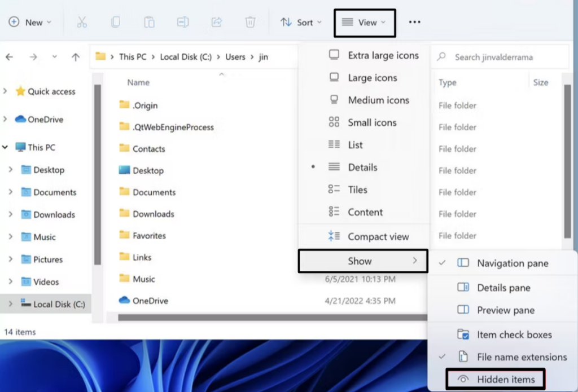This screenshot has width=578, height=392.
Task: Click the Delete trash icon
Action: click(x=250, y=23)
